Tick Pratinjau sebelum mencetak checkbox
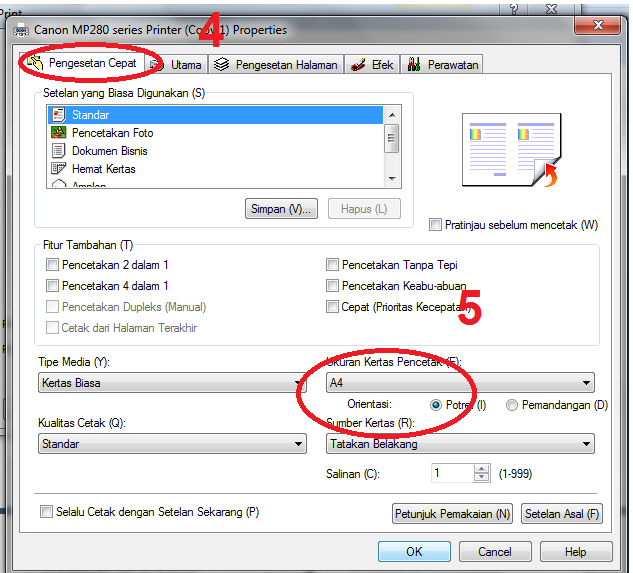The image size is (633, 573). [x=435, y=225]
